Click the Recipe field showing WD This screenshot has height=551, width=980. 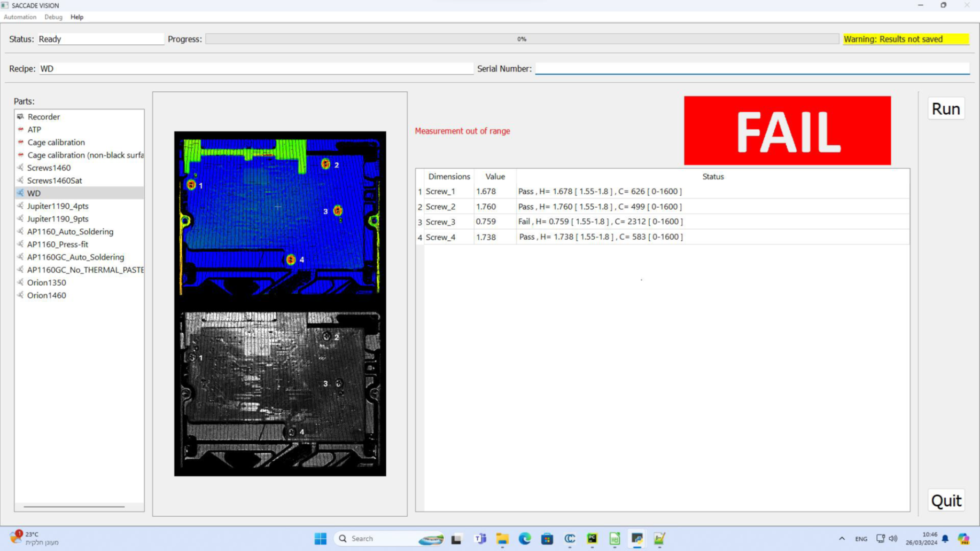click(256, 68)
